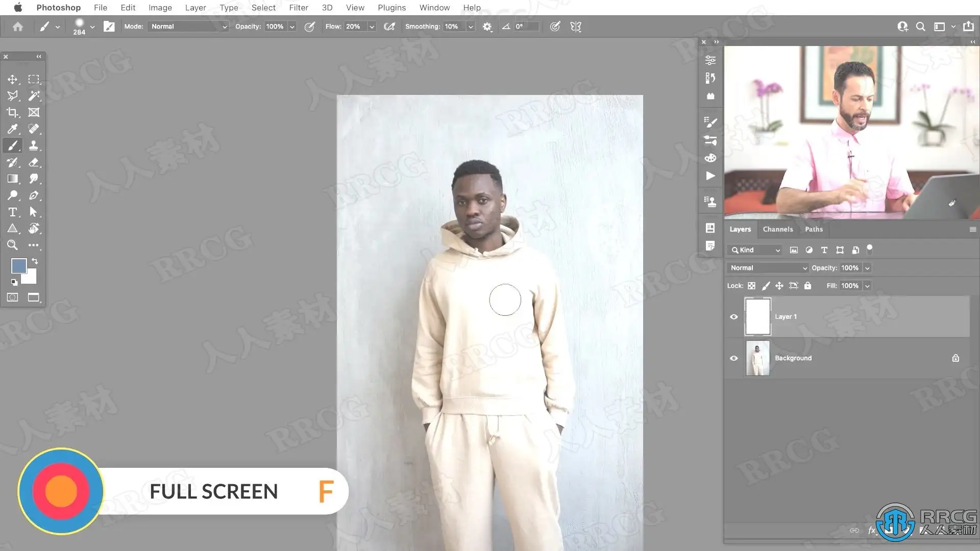The image size is (980, 551).
Task: Choose the History Brush tool
Action: (x=12, y=162)
